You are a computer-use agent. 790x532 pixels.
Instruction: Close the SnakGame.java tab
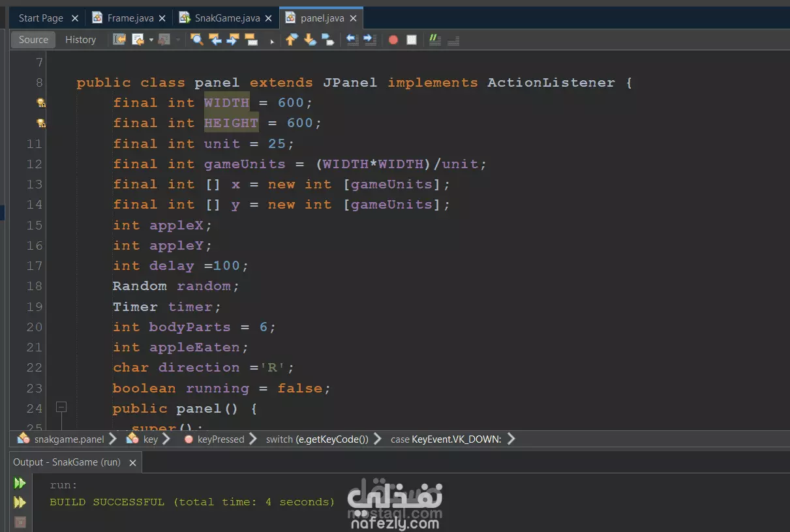[268, 18]
